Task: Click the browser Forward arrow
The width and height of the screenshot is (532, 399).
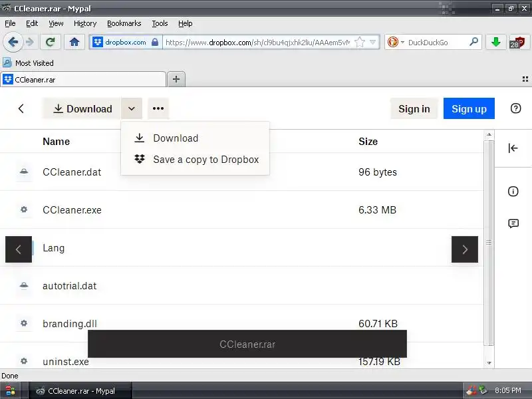Action: [30, 43]
